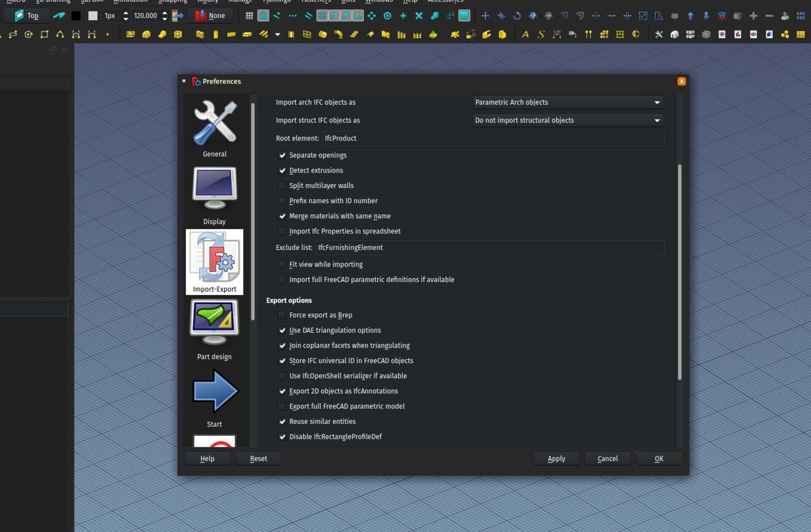Disable Use IfcOpenShell serializer if available
Viewport: 811px width, 532px height.
[282, 375]
